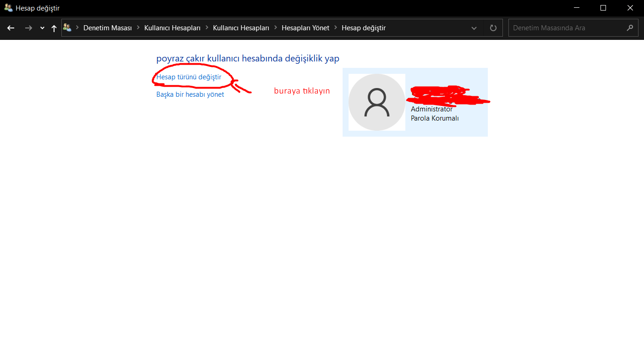Select the Hesap değiştir breadcrumb

[x=364, y=28]
